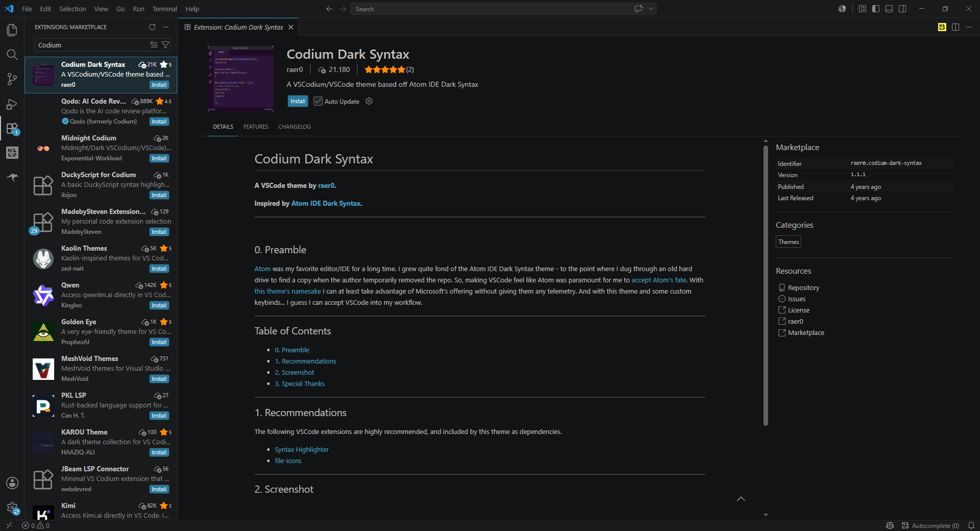The image size is (980, 531).
Task: Click the command center Search box
Action: click(490, 9)
